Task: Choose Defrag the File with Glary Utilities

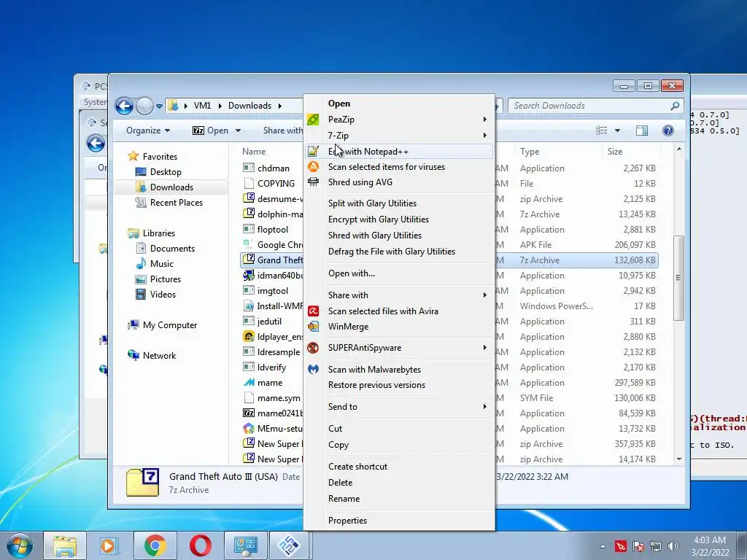Action: point(392,252)
